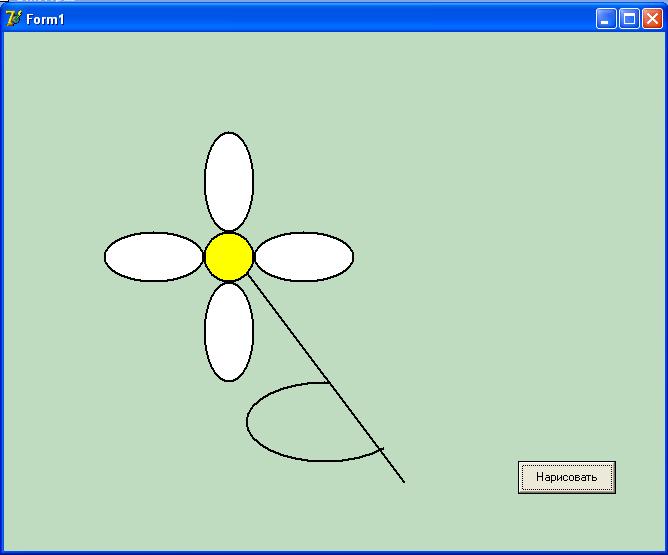Close the Form1 window
Viewport: 668px width, 555px height.
click(652, 19)
